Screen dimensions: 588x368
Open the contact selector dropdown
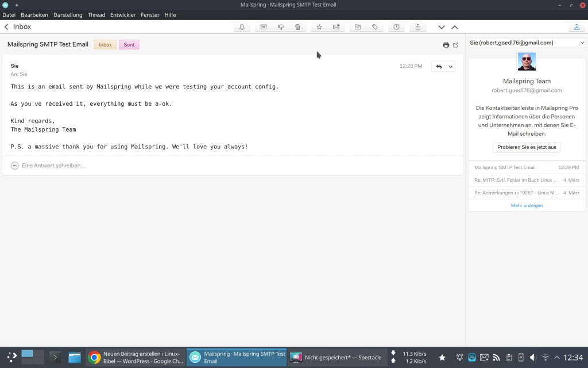[527, 43]
